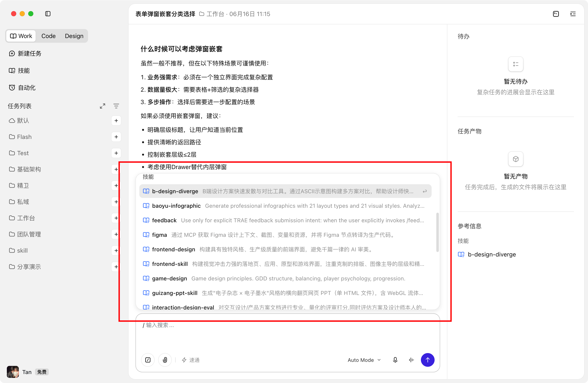Screen dimensions: 588x383
Task: Open the 技能 skills page
Action: pos(19,71)
